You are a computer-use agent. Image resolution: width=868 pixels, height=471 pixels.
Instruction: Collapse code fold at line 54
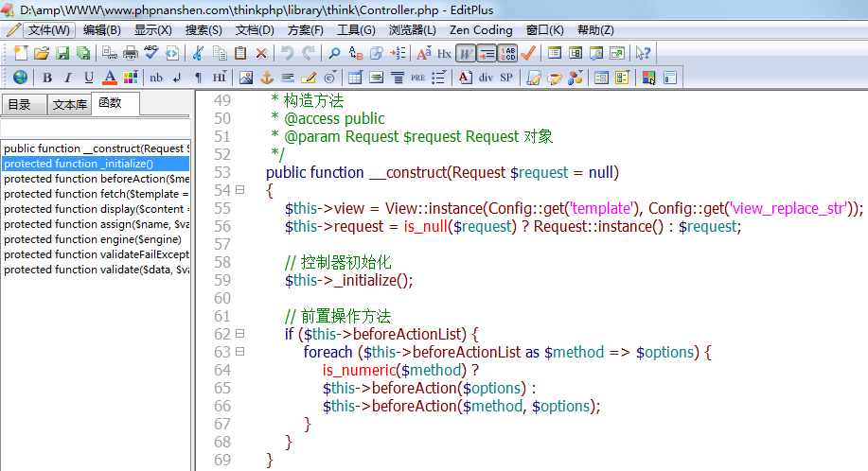[239, 190]
